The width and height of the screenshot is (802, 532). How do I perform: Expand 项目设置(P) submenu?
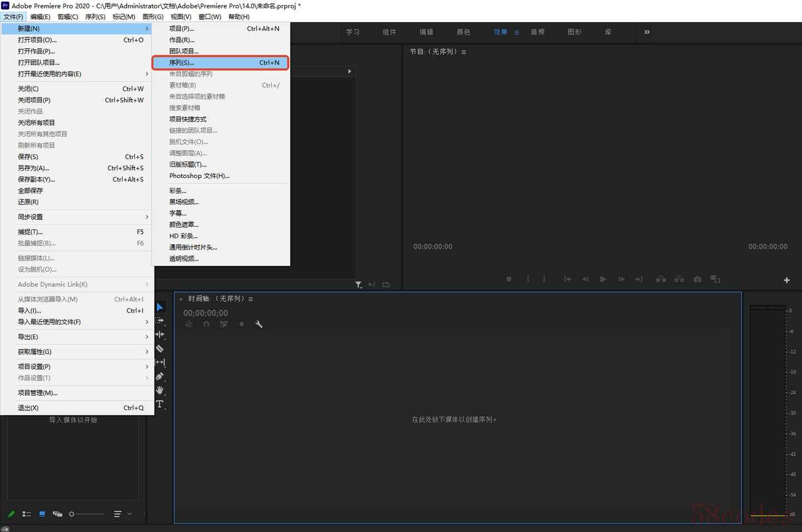tap(77, 367)
